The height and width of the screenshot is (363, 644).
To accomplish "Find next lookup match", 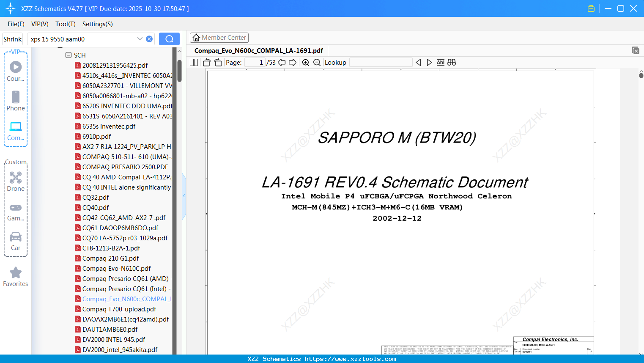I will [429, 62].
